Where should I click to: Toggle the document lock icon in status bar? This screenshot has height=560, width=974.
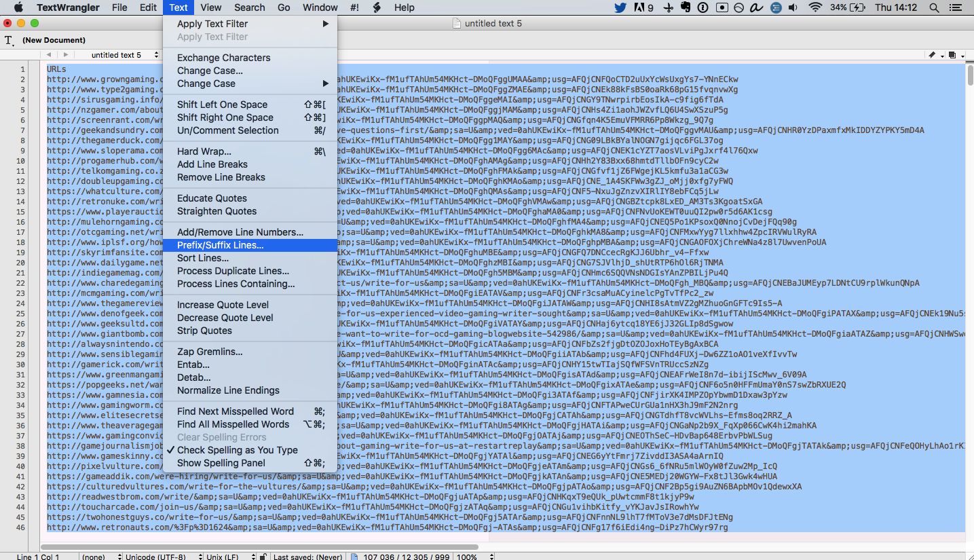point(263,557)
